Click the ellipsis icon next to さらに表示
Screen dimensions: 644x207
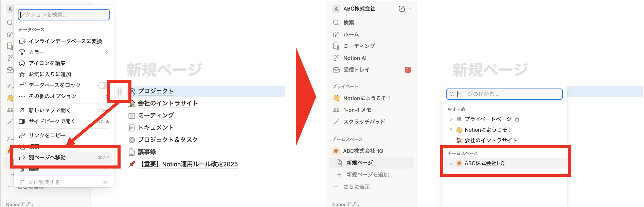(x=336, y=187)
